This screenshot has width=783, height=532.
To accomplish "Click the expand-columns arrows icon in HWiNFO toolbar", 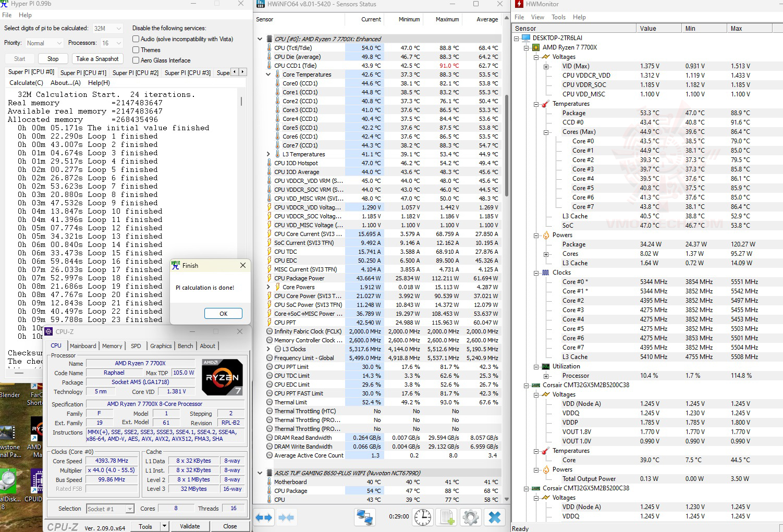I will [264, 517].
